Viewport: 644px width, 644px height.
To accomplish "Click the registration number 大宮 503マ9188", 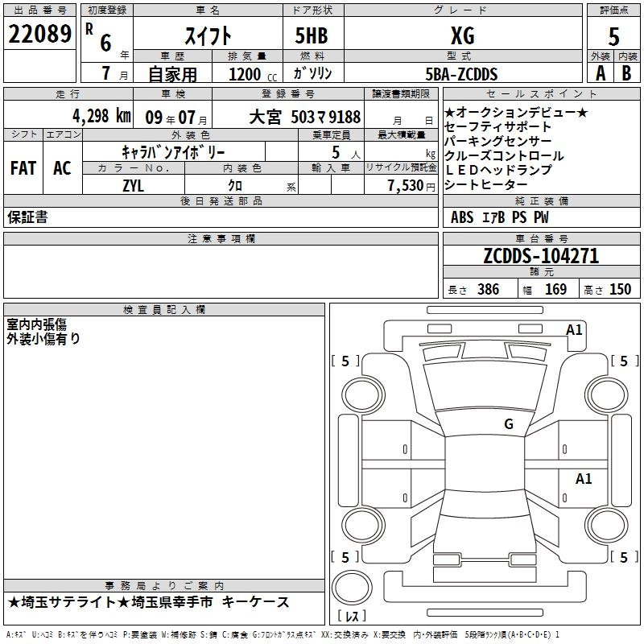I will [305, 117].
